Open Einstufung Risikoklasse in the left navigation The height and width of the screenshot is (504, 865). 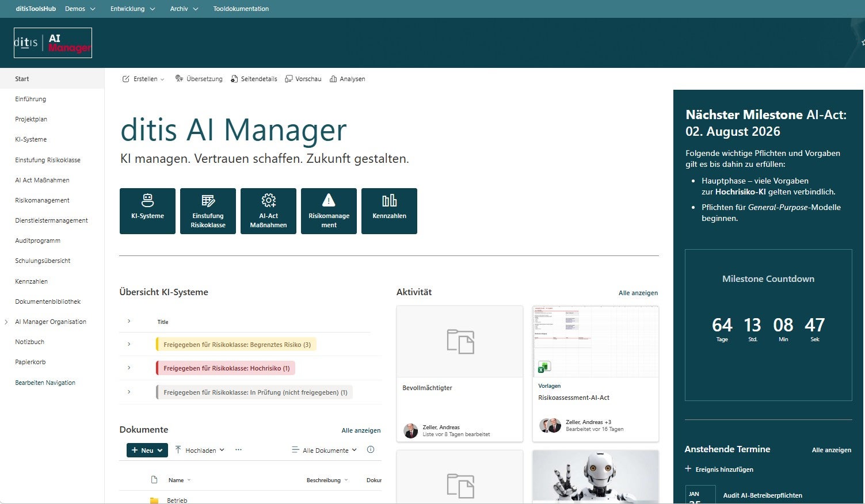pyautogui.click(x=48, y=160)
